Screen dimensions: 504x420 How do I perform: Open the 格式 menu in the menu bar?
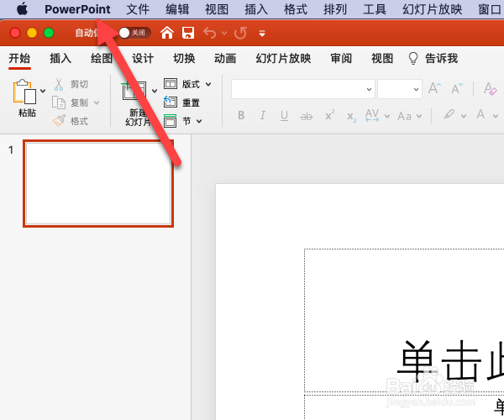tap(296, 9)
